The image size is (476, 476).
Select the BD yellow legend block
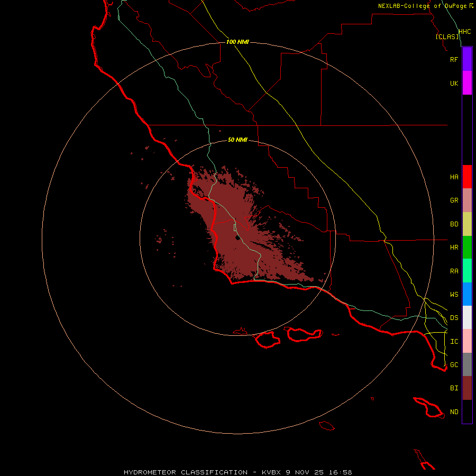[467, 224]
